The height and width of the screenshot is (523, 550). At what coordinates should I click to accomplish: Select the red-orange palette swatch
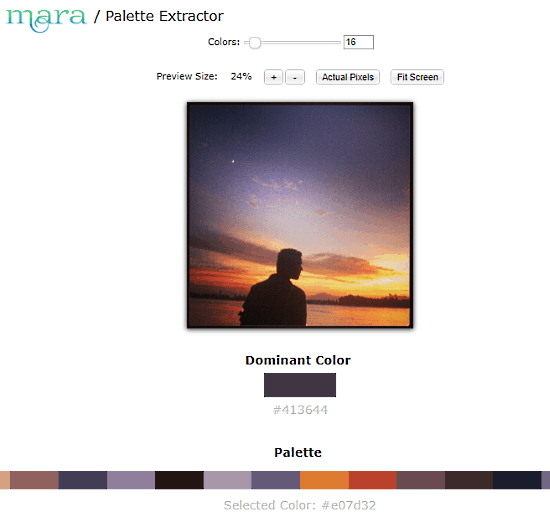pos(373,480)
